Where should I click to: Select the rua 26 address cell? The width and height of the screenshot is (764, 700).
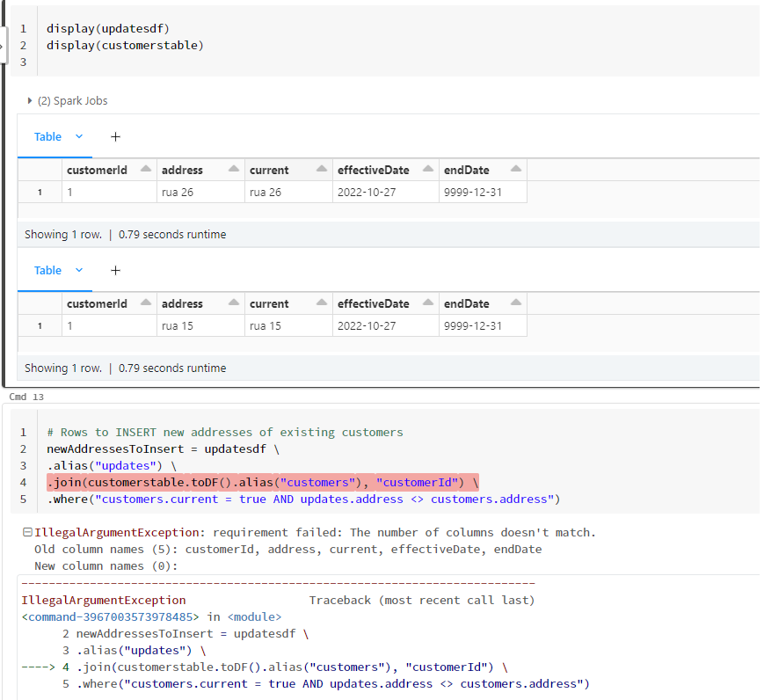[178, 192]
